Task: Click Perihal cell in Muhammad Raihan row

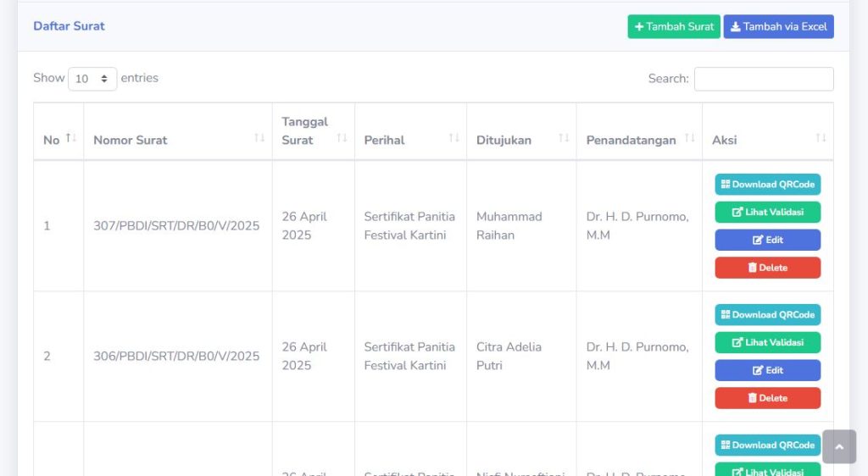Action: (x=409, y=225)
